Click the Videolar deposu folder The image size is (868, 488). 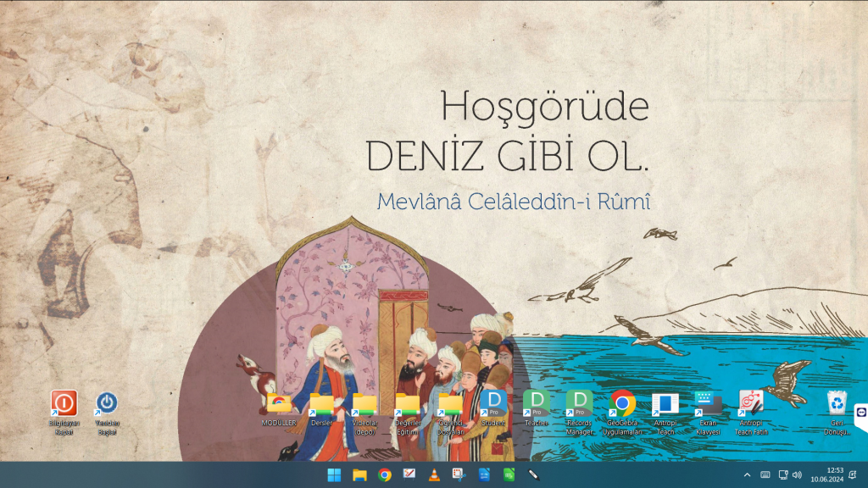coord(364,403)
